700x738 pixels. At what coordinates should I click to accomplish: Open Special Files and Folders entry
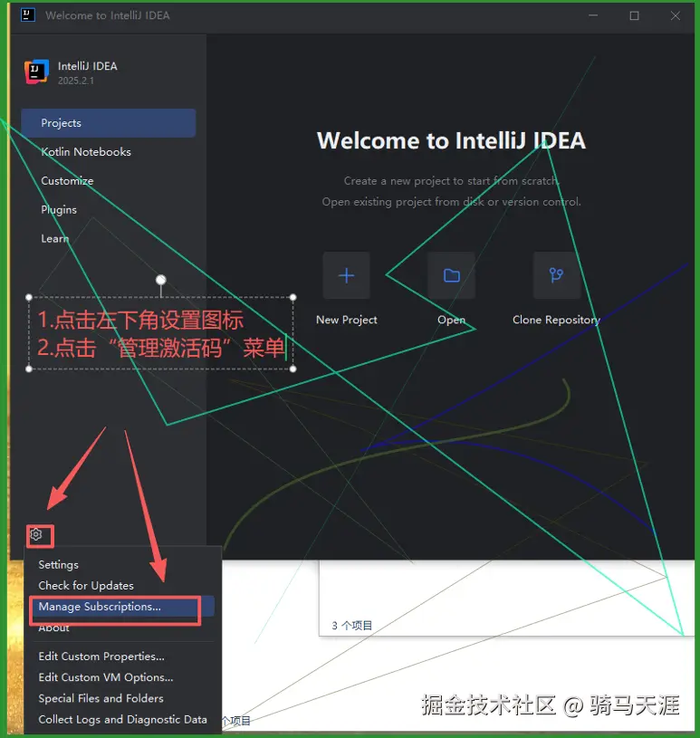122,698
